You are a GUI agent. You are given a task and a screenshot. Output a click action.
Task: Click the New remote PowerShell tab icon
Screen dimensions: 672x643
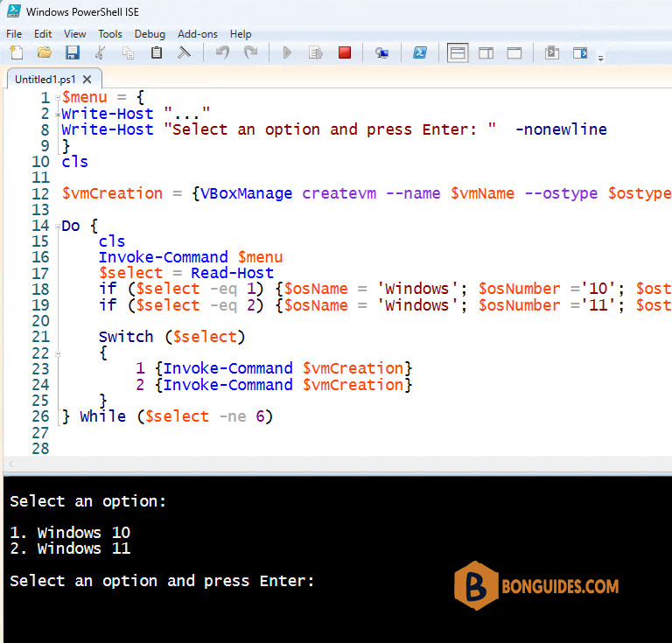[x=381, y=52]
